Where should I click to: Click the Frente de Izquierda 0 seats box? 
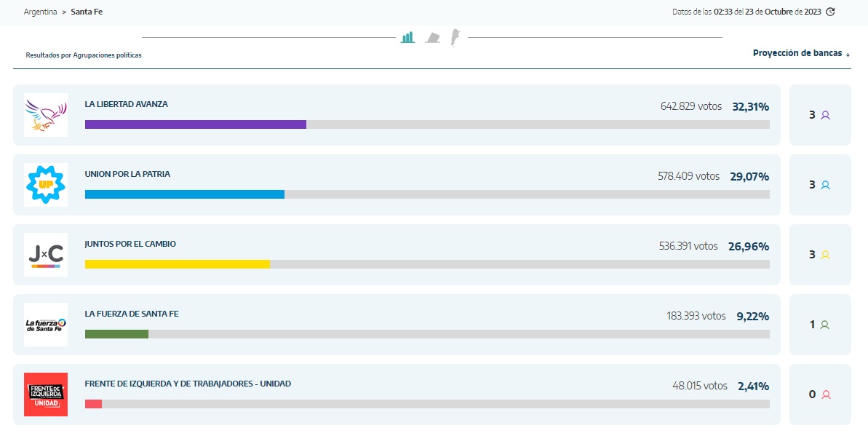coord(820,395)
